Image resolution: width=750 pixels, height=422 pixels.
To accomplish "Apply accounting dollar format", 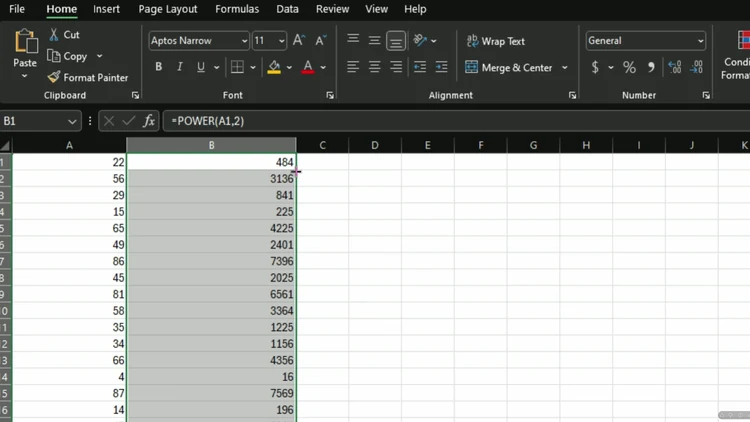I will (x=595, y=67).
